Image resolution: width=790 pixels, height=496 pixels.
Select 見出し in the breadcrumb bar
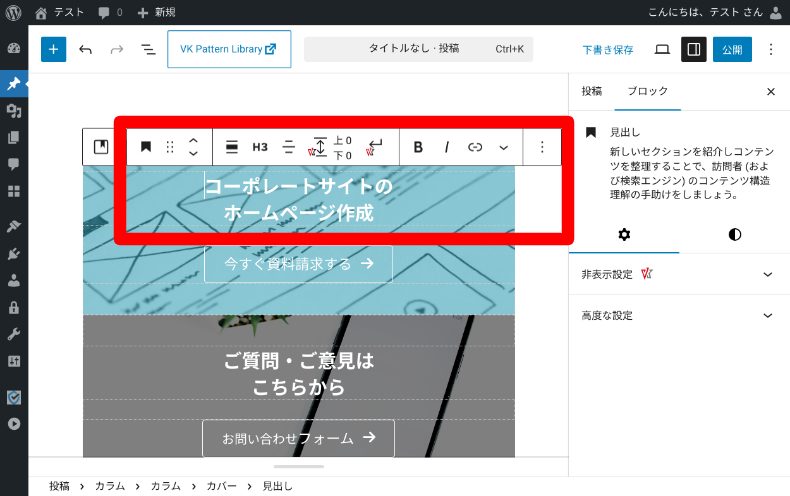(277, 486)
